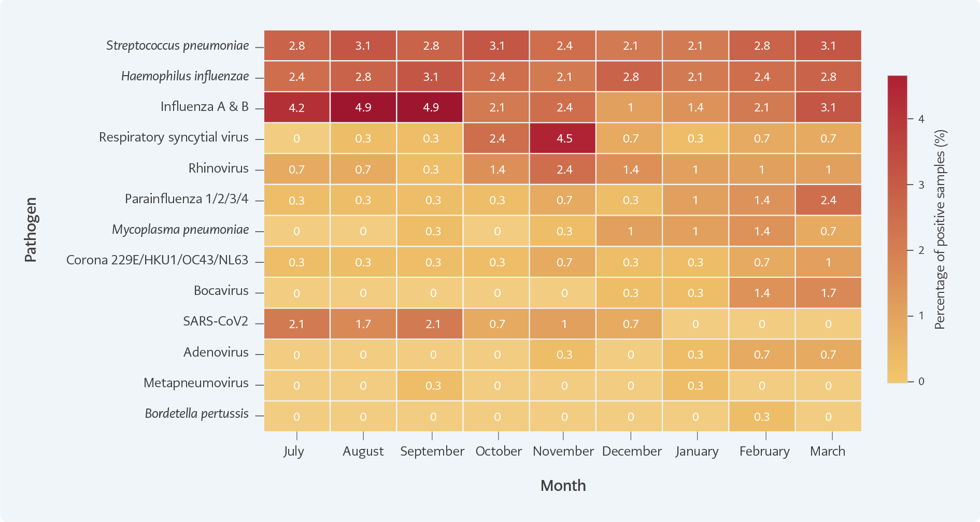The width and height of the screenshot is (980, 522).
Task: Click the Bordetella pertussis February cell
Action: click(x=761, y=416)
